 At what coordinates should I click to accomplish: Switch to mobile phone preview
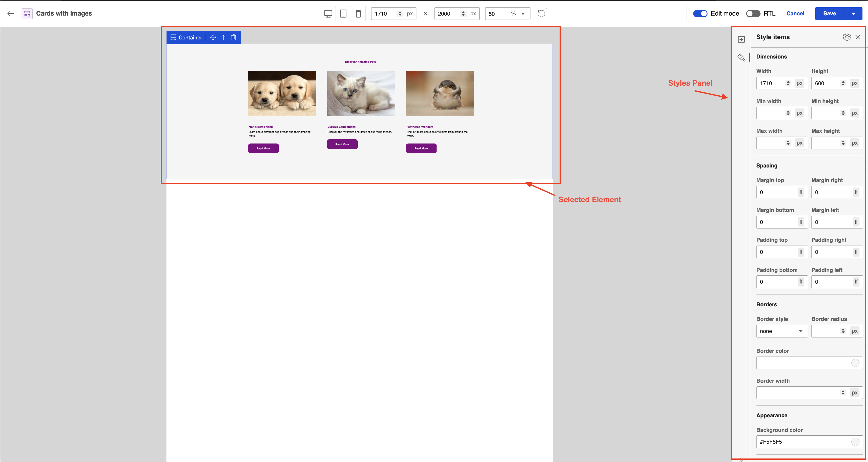tap(358, 14)
